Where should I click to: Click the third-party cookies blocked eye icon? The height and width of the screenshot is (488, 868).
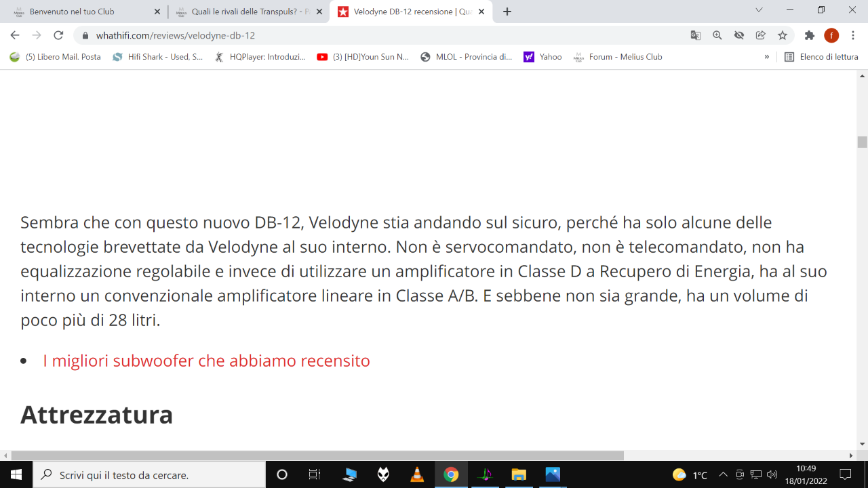(x=739, y=35)
